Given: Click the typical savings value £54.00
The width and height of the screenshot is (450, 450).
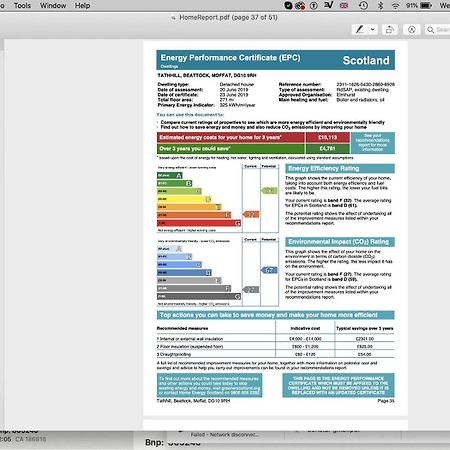Looking at the screenshot, I should coord(365,354).
